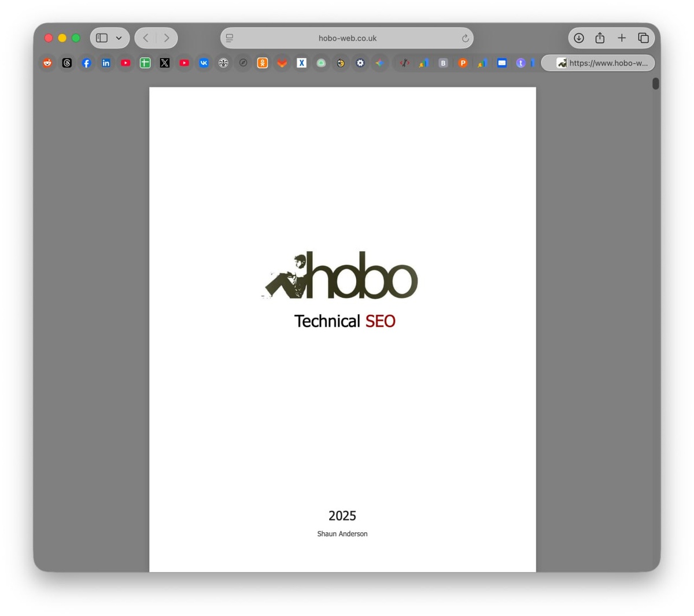
Task: Open the gear icon pinned tab
Action: click(360, 63)
